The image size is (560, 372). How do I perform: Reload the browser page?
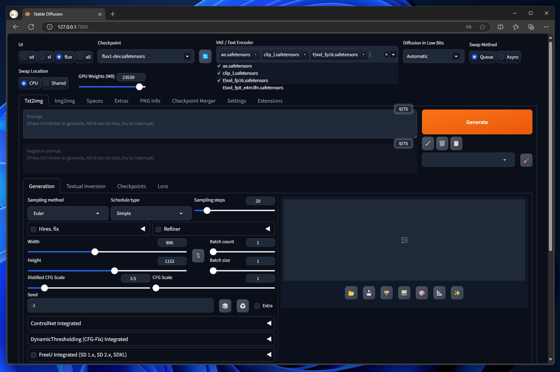[31, 27]
